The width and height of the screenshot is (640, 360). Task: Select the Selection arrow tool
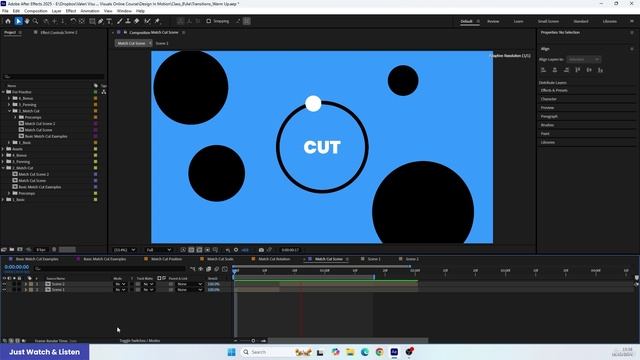18,21
